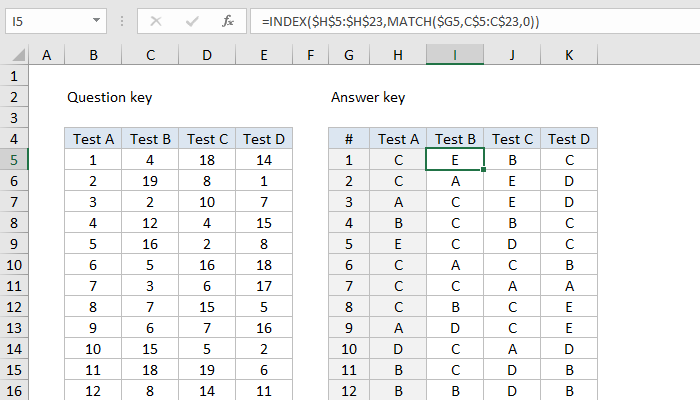Click the fill handle of cell I5
The width and height of the screenshot is (700, 400).
click(x=483, y=170)
